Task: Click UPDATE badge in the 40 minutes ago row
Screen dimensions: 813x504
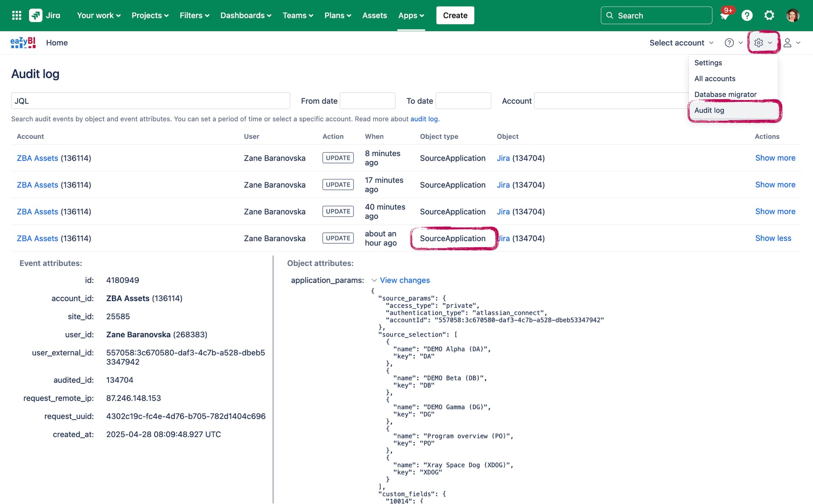Action: coord(338,211)
